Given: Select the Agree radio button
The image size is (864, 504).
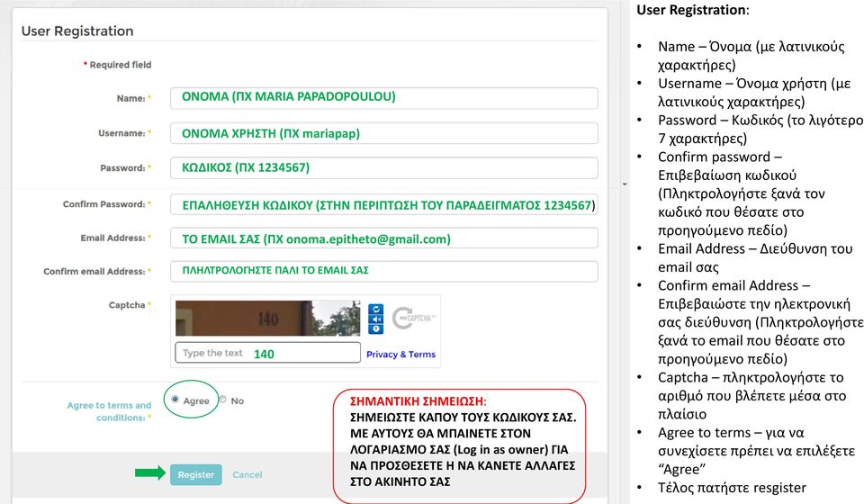Looking at the screenshot, I should 175,400.
